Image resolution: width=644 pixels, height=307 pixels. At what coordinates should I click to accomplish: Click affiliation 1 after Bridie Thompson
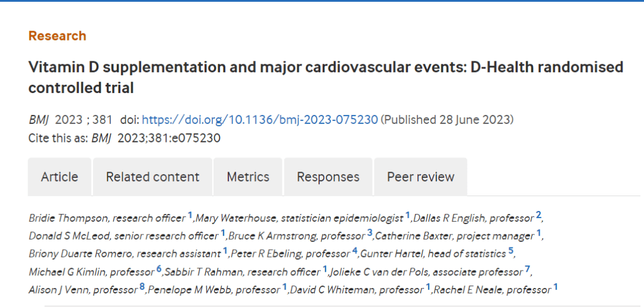191,215
